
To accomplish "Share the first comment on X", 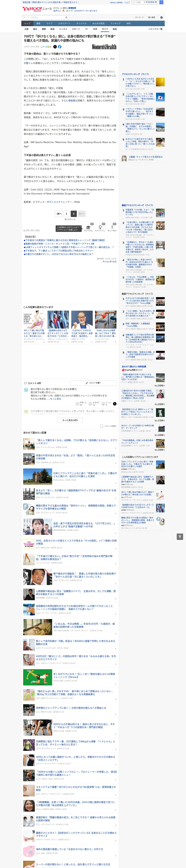I will [x=115, y=404].
